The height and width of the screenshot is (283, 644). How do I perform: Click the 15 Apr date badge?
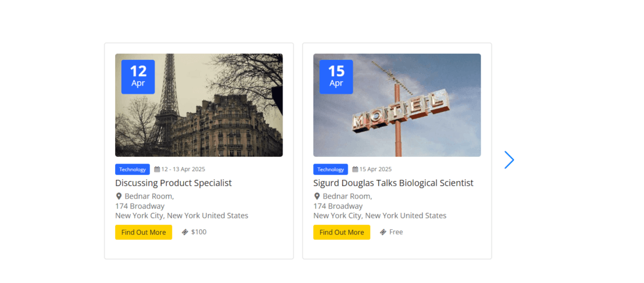pos(336,77)
